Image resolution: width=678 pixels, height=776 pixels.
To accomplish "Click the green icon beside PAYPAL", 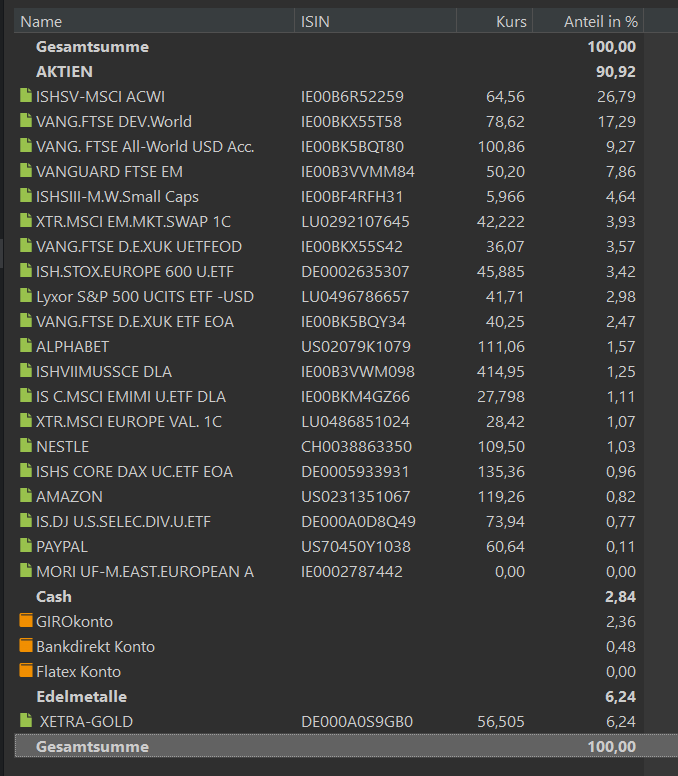I will pyautogui.click(x=26, y=545).
